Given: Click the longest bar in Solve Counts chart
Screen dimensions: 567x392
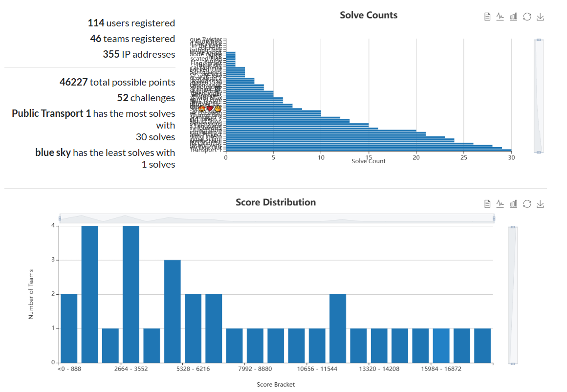Looking at the screenshot, I should (x=367, y=151).
